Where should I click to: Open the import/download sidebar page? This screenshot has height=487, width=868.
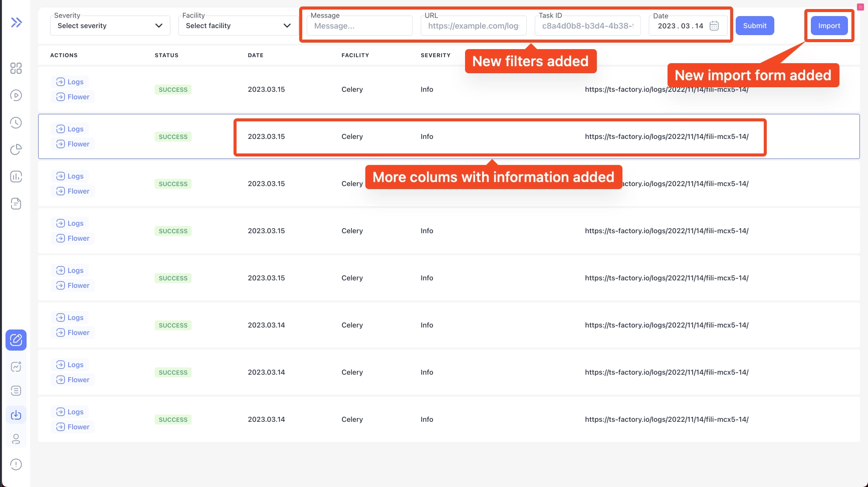point(16,415)
